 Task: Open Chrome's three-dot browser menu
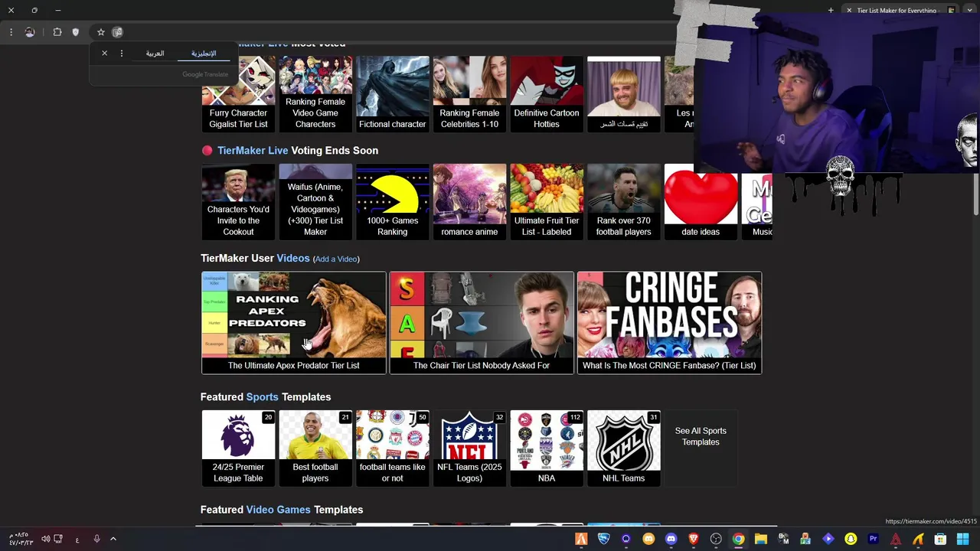coord(11,32)
